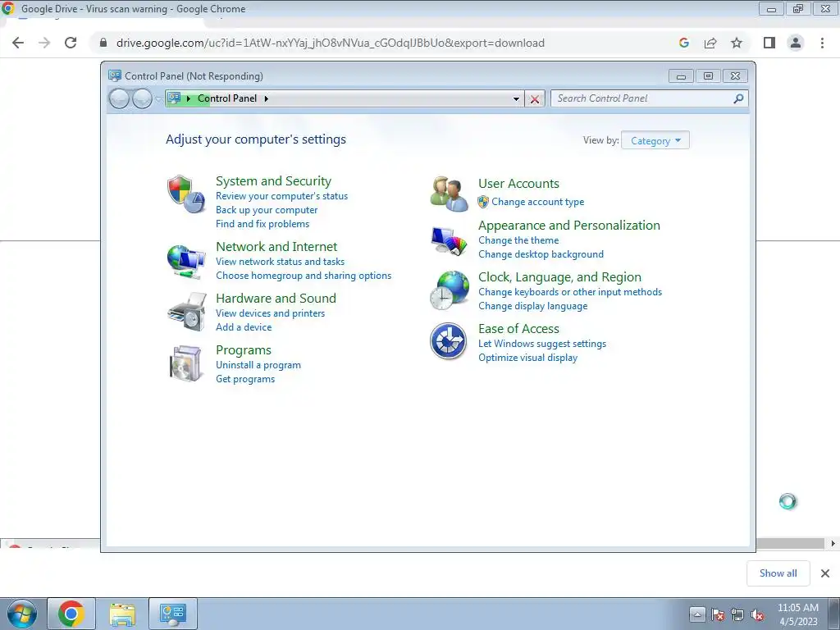Open Clock, Language, and Region globe icon
Image resolution: width=840 pixels, height=630 pixels.
pos(449,290)
